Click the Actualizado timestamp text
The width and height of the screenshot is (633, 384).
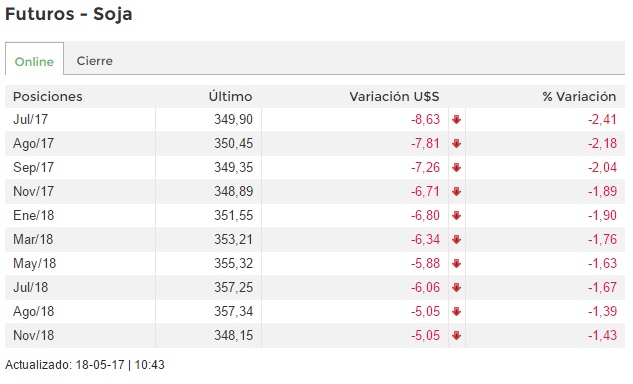point(85,365)
